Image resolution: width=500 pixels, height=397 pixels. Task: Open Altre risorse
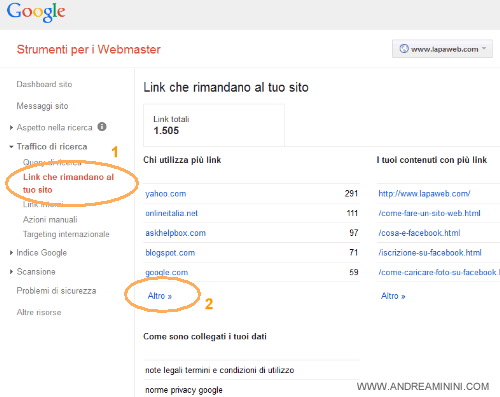(39, 312)
